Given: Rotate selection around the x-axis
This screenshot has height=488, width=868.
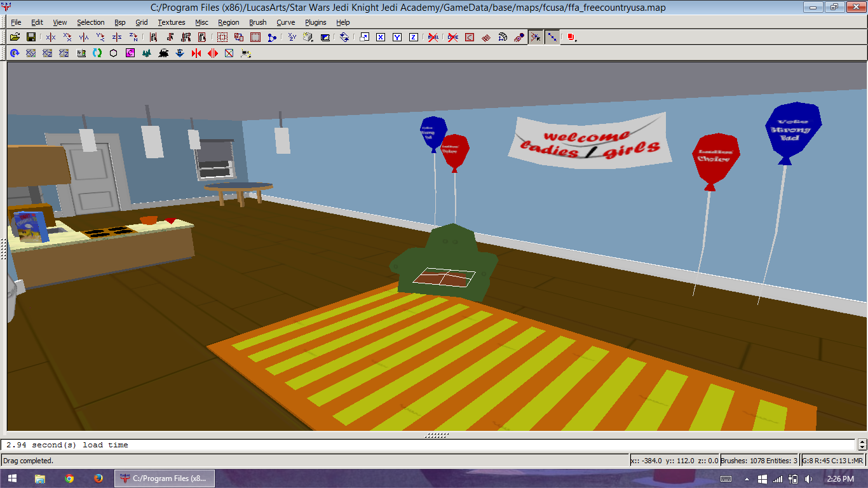Looking at the screenshot, I should click(67, 37).
